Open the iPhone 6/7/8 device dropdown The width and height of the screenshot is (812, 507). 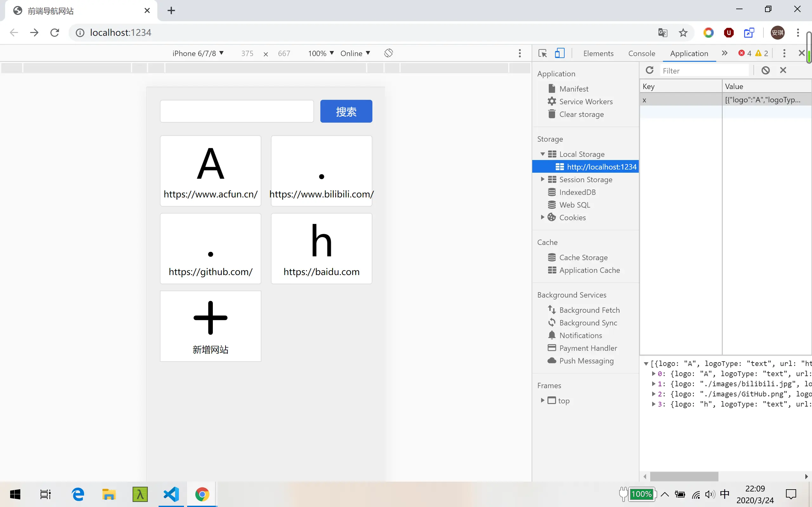coord(198,53)
